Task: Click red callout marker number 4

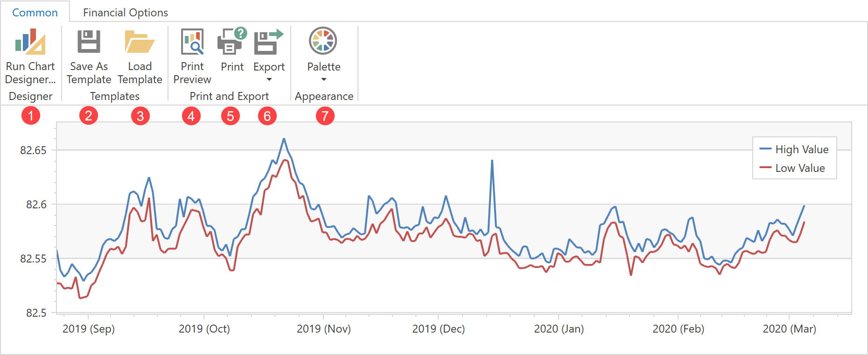Action: [x=191, y=116]
